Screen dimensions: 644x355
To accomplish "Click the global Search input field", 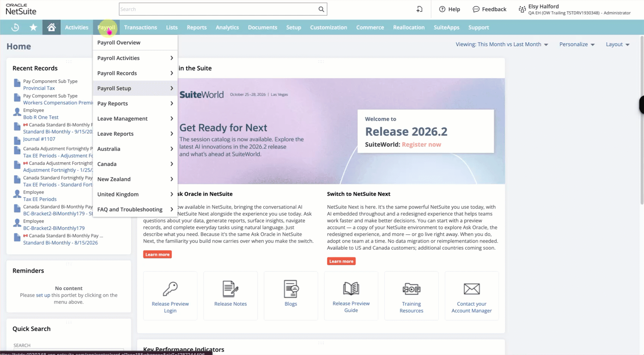I will point(218,9).
